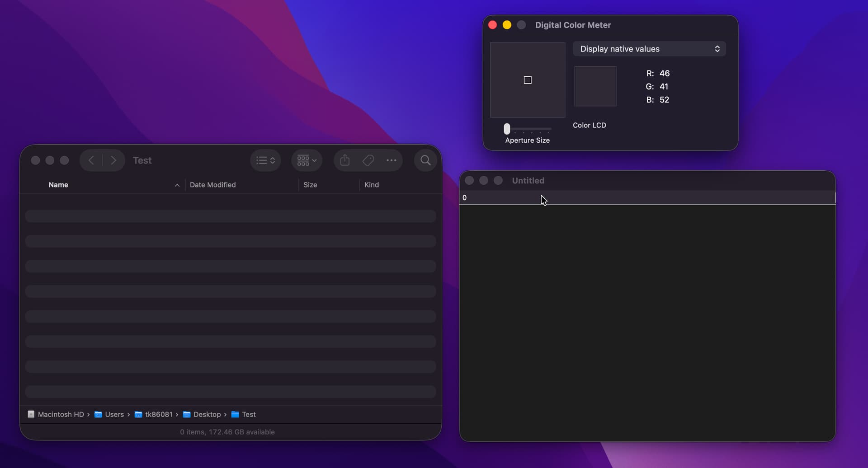Open the Finder share icon
The image size is (868, 468).
345,160
